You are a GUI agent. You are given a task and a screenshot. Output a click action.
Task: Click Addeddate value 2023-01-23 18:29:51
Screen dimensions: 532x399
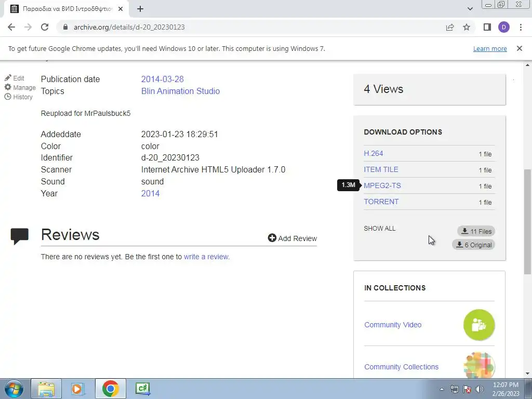(x=179, y=135)
